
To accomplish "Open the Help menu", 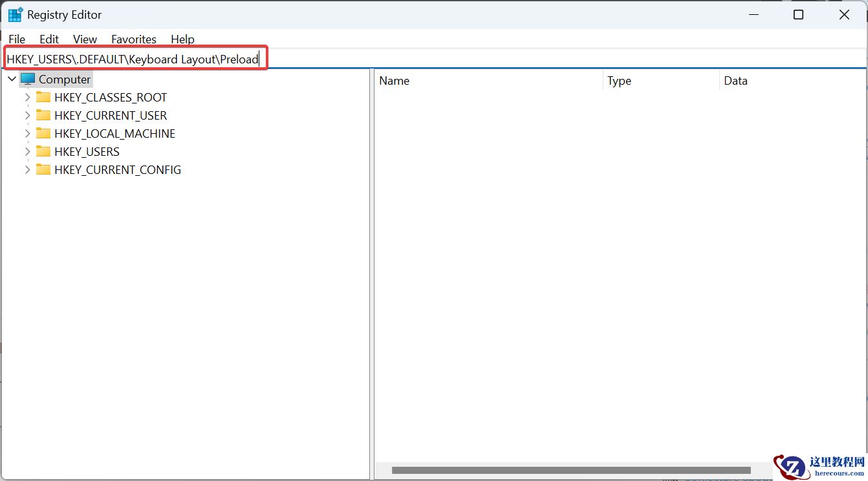I will [182, 39].
